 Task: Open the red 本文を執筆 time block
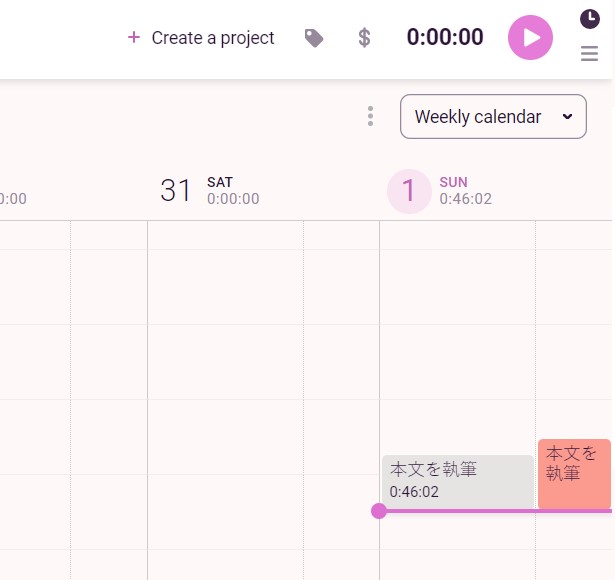tap(574, 473)
